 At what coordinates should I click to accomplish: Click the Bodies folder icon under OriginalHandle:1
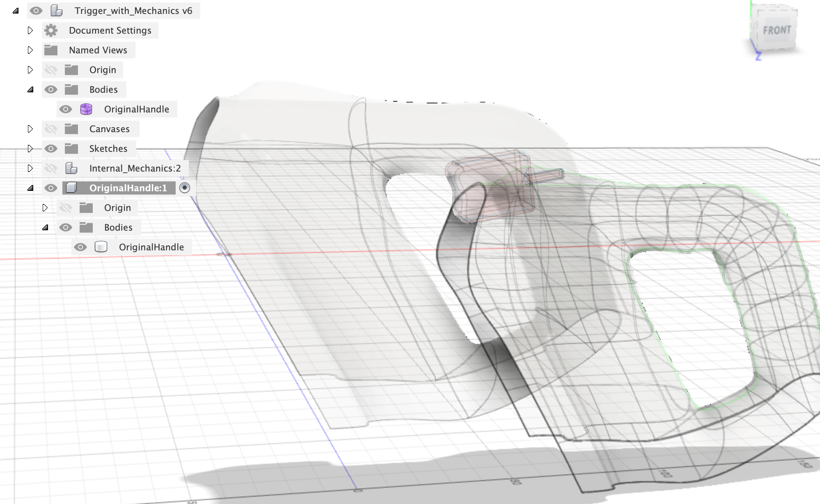pos(86,227)
